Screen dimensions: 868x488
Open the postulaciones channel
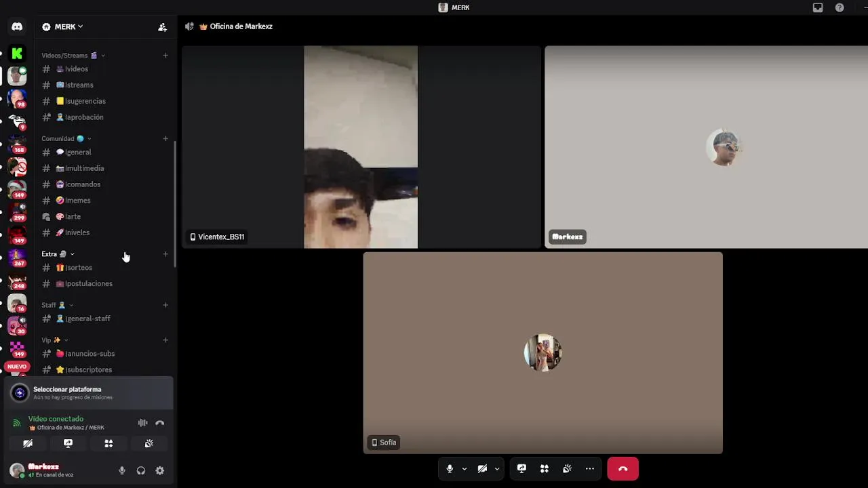(105, 283)
